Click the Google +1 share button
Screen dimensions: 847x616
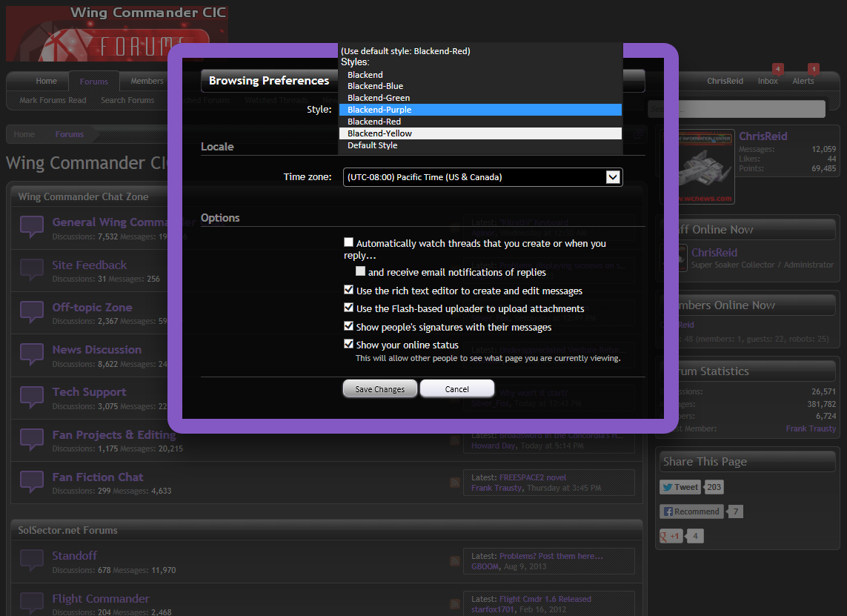[671, 536]
